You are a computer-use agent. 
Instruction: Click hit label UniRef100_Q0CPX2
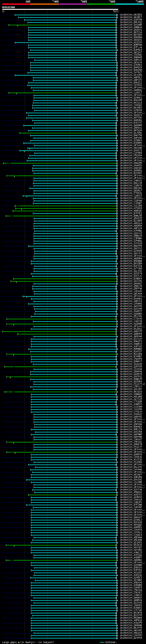coord(131,377)
